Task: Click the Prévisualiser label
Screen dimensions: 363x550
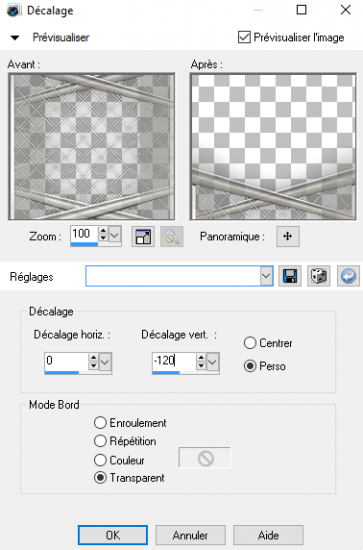Action: point(61,37)
